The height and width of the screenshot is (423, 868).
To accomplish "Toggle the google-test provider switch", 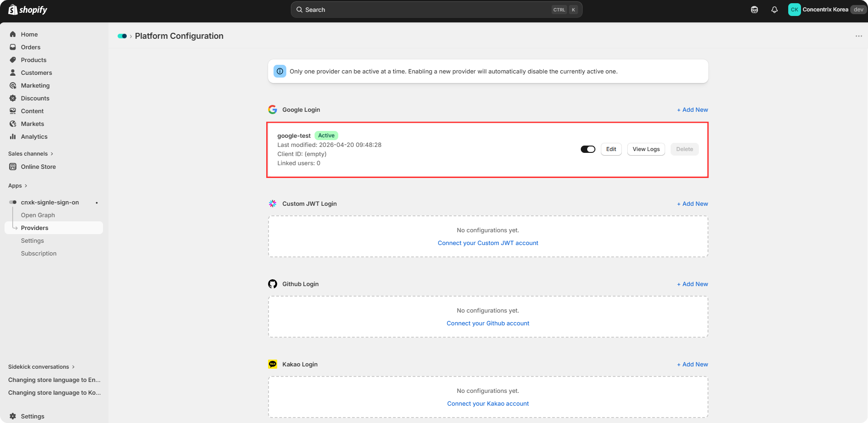I will coord(588,149).
